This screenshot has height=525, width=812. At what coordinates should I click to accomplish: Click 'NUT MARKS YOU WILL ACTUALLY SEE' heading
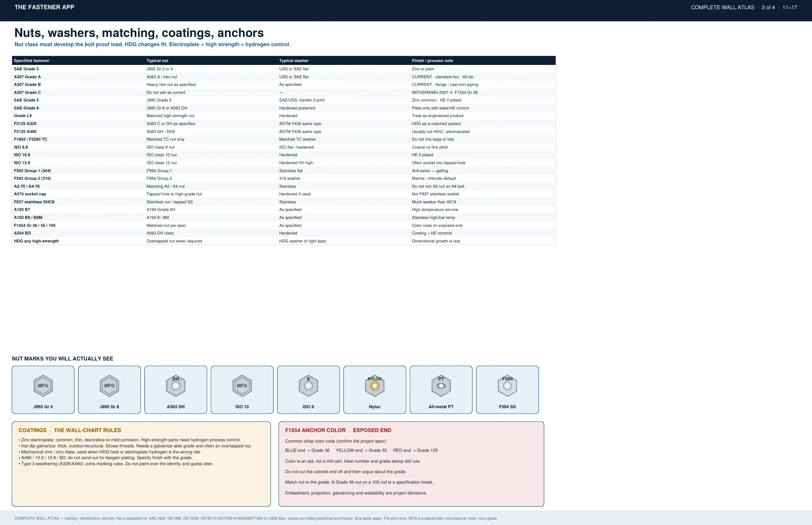click(x=62, y=359)
